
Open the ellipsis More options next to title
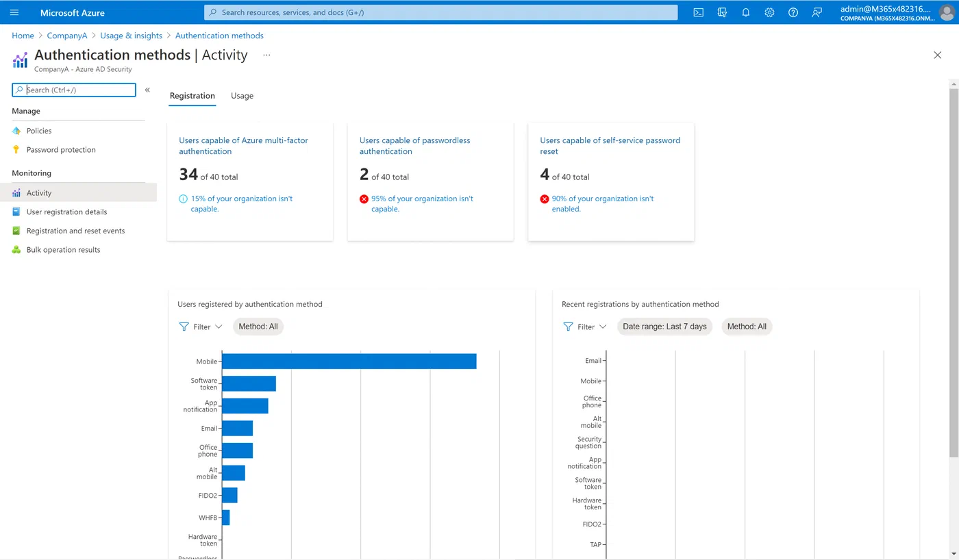(266, 55)
